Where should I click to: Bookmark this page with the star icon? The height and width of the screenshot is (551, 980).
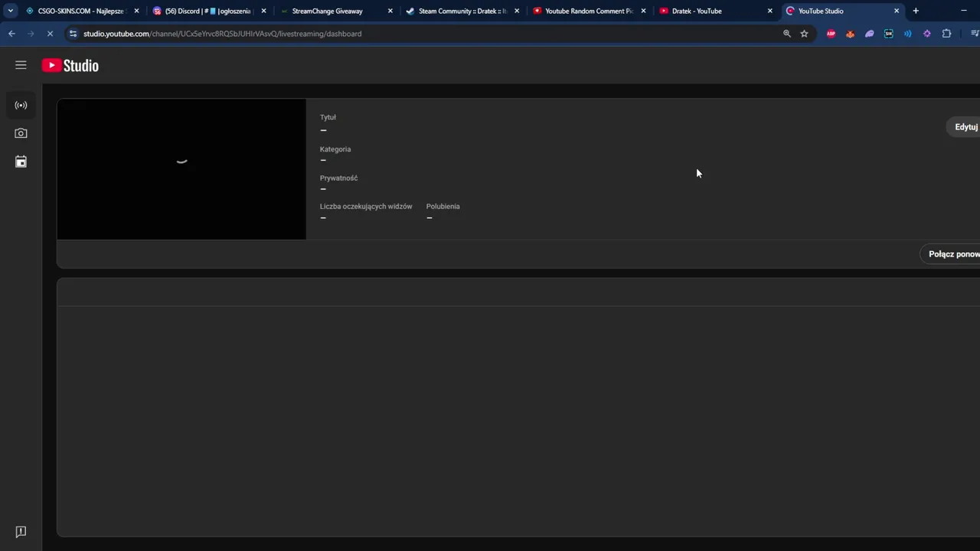(804, 34)
